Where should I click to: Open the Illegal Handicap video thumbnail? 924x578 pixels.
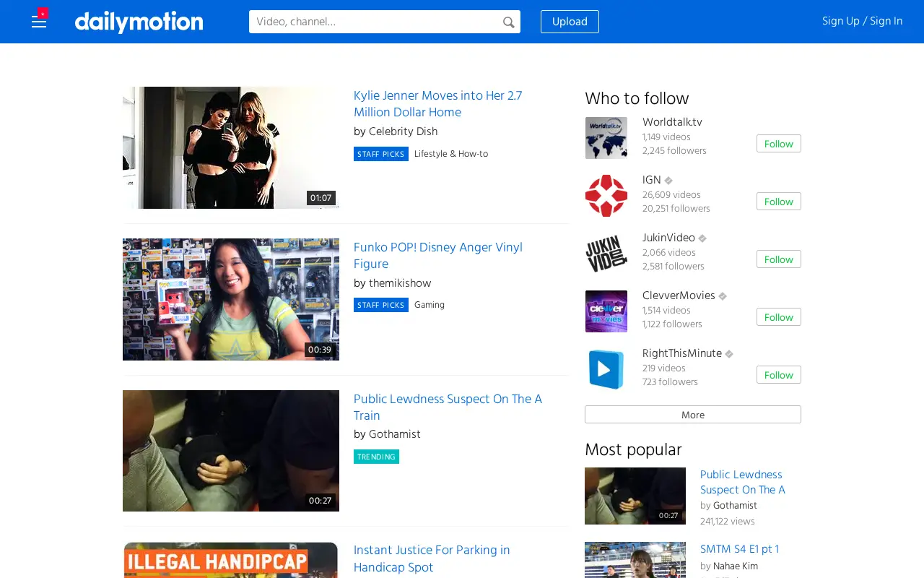(231, 560)
